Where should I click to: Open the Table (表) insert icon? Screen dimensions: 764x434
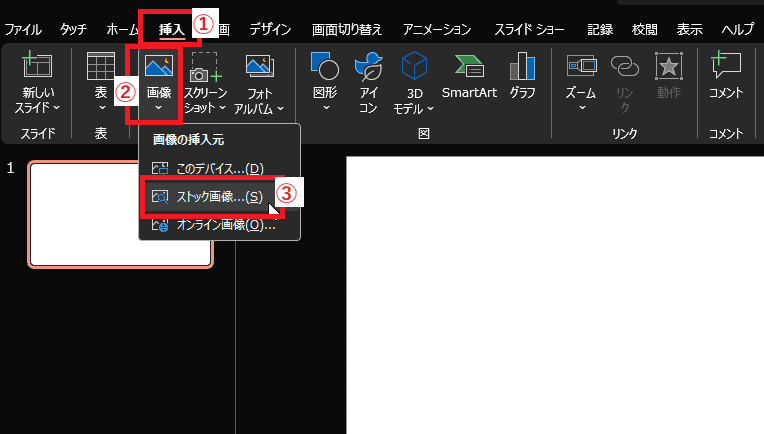click(100, 67)
